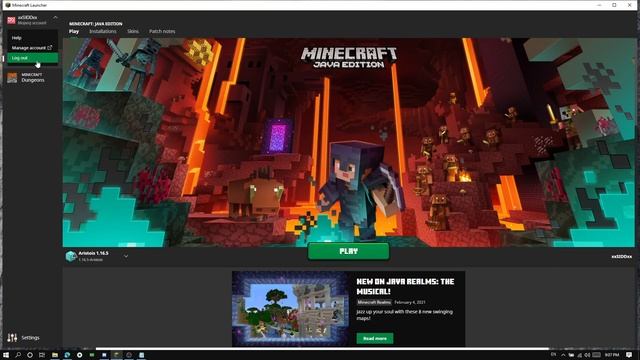Image resolution: width=640 pixels, height=360 pixels.
Task: Open the Patch notes tab
Action: coord(162,31)
